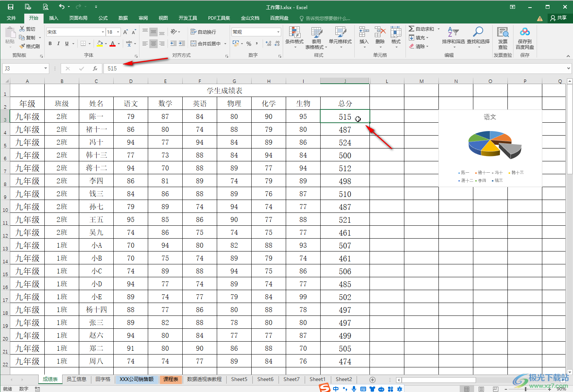Click the Undo arrow icon

tap(62, 7)
